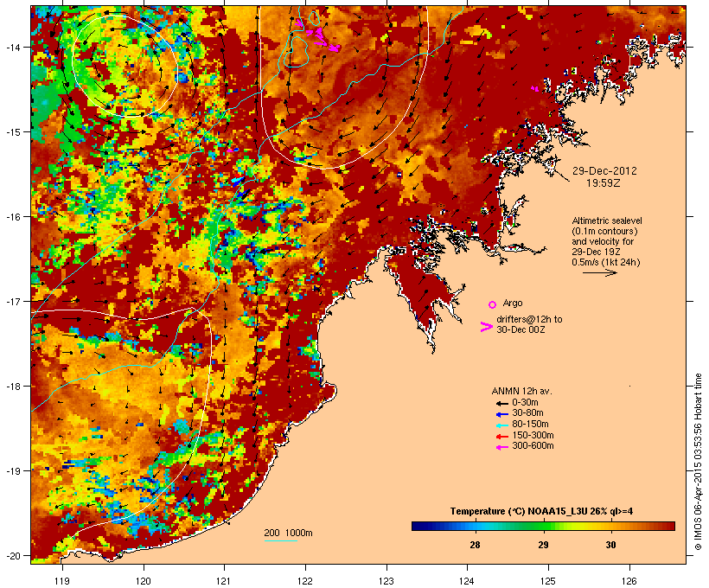Click the 'ANMN 12h av.' legend heading
The height and width of the screenshot is (588, 709).
(521, 391)
